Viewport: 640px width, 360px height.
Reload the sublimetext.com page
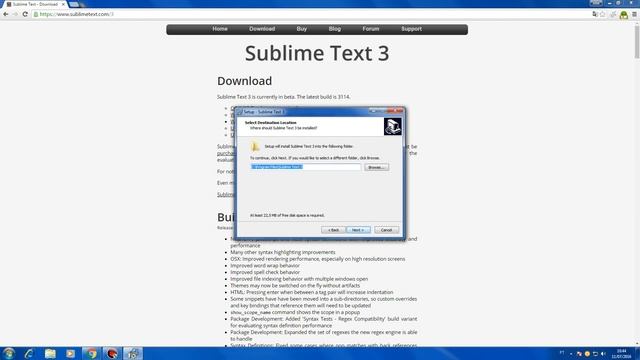pos(25,14)
